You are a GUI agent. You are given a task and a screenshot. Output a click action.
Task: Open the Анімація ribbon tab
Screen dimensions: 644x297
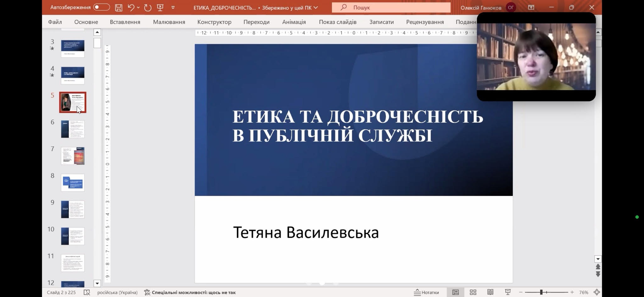tap(294, 22)
